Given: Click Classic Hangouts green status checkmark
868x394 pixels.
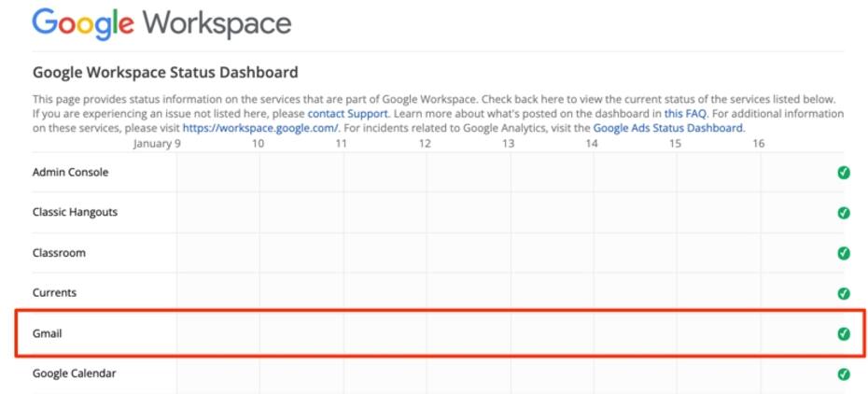Looking at the screenshot, I should click(843, 213).
